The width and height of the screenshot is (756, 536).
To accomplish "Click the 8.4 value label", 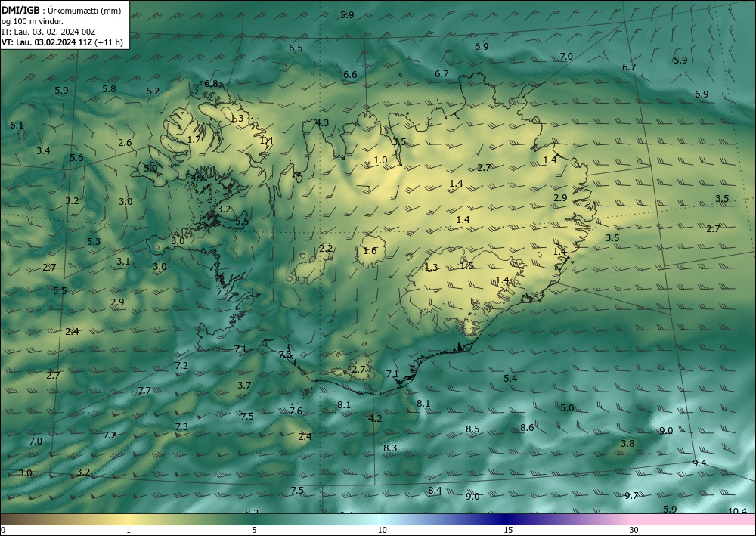I will [x=435, y=490].
